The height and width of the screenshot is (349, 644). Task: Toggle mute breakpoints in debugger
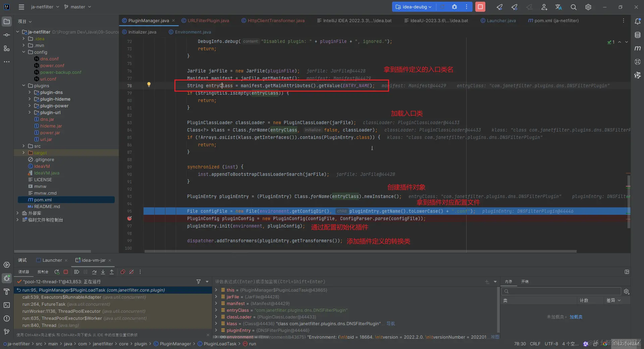tap(131, 272)
